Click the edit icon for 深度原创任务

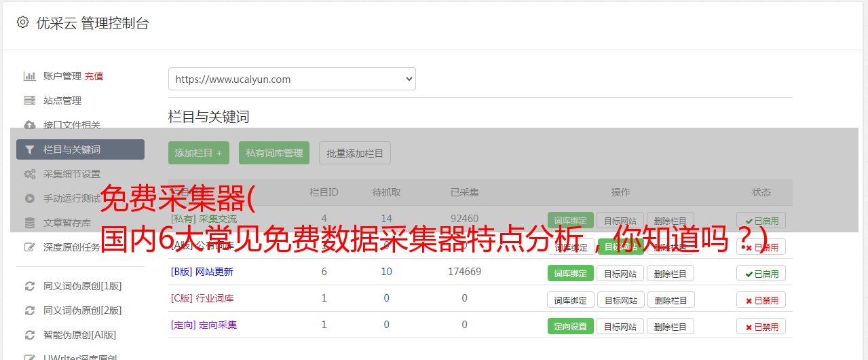click(x=29, y=247)
